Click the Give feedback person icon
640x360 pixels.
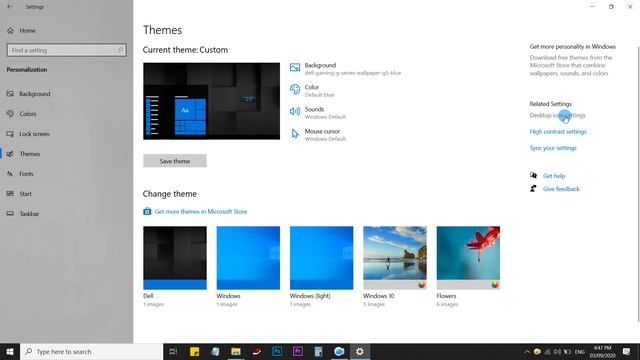533,189
